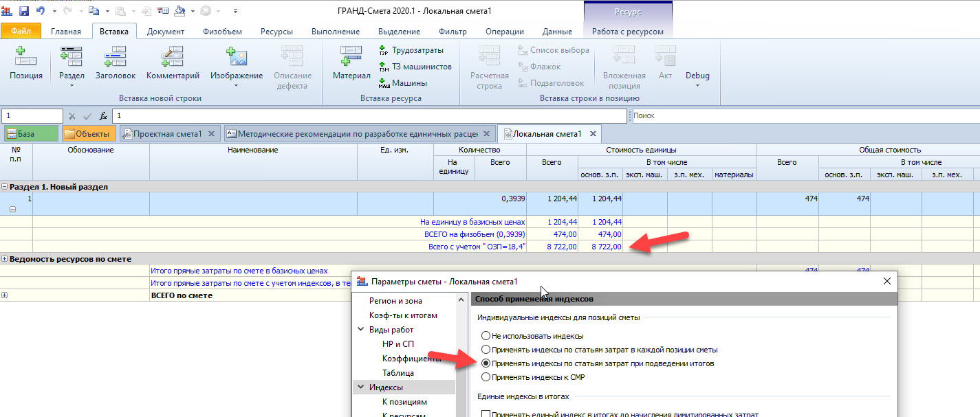Select 'НР и СП' in parameters tree
Image resolution: width=980 pixels, height=417 pixels.
[x=398, y=344]
